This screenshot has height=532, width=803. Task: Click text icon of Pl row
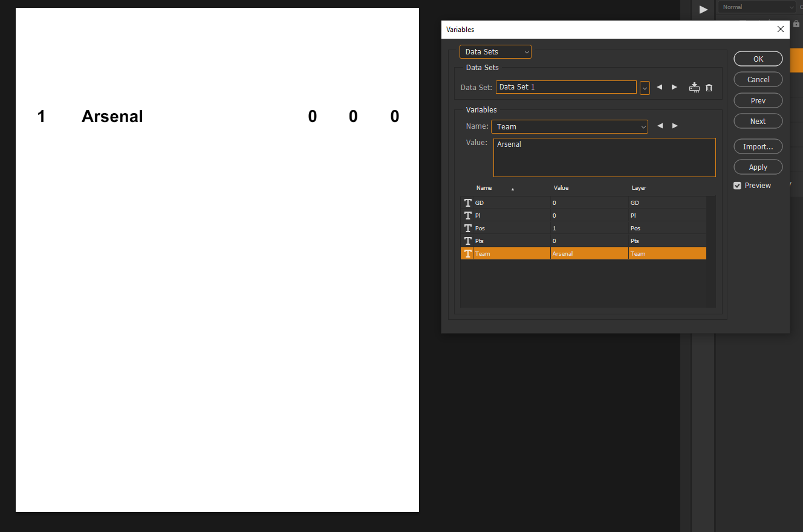point(467,216)
